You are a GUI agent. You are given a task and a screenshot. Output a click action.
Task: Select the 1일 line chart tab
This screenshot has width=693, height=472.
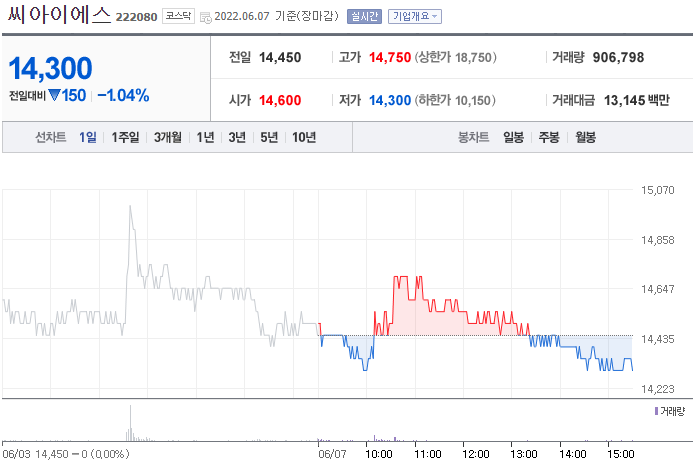click(88, 137)
